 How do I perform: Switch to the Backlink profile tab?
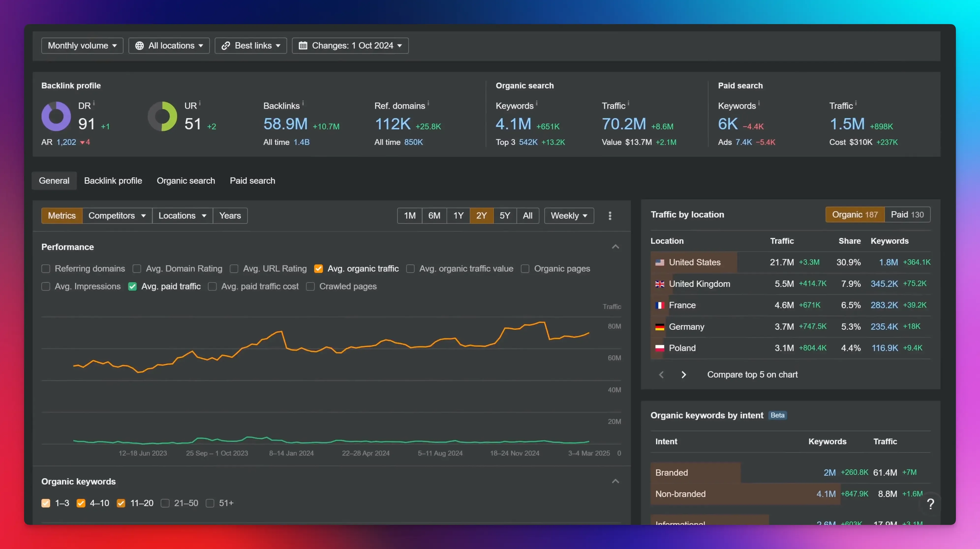click(113, 181)
